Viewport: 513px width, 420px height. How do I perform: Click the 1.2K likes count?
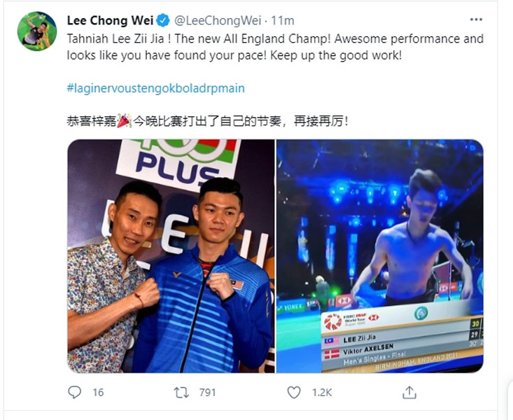pyautogui.click(x=322, y=392)
